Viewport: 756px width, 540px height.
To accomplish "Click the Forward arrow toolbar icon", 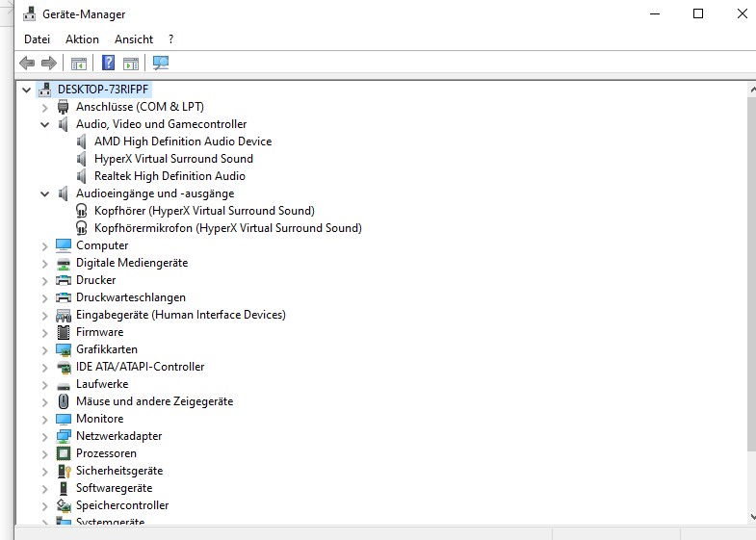I will (49, 63).
